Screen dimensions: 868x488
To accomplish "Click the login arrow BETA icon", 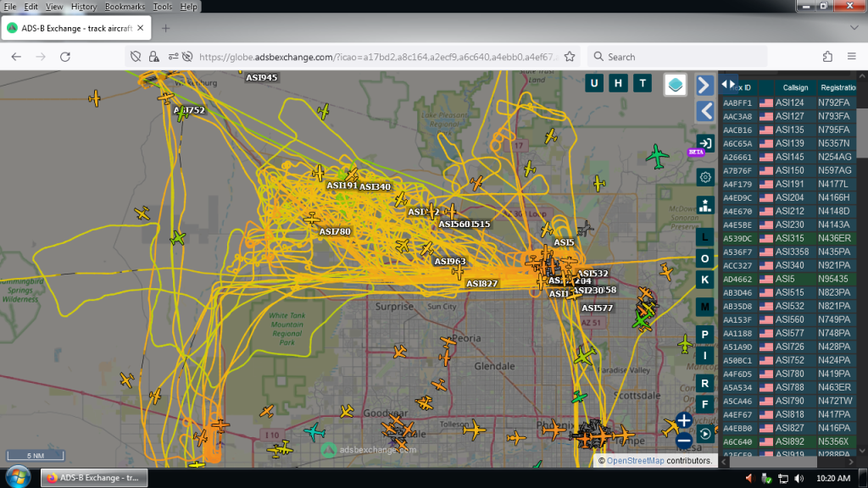I will click(704, 144).
